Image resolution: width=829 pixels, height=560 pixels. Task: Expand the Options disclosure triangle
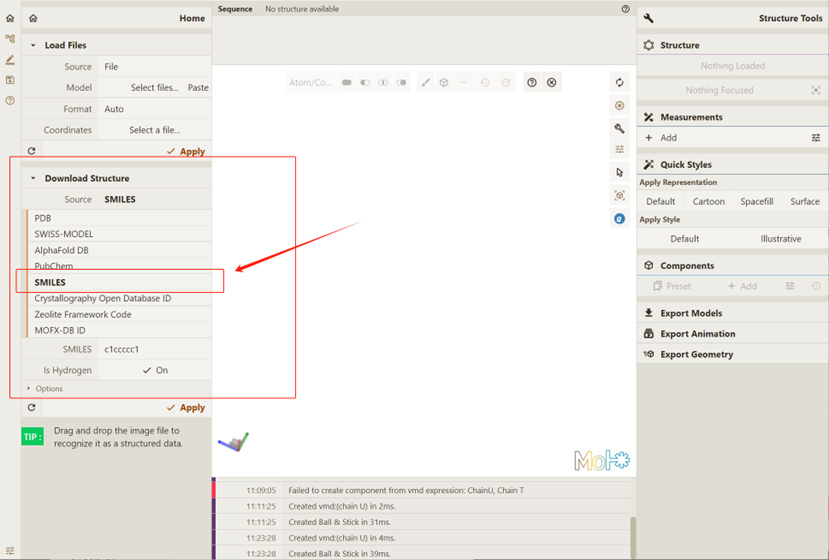coord(29,388)
